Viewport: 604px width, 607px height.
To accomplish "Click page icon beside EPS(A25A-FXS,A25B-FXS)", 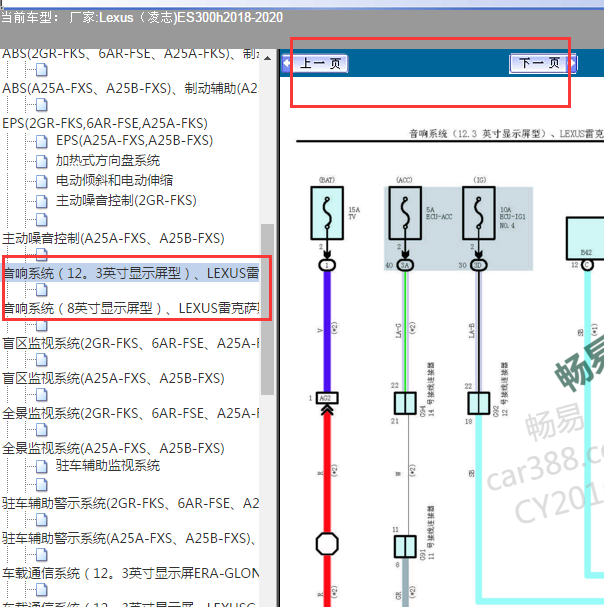I will (x=41, y=141).
